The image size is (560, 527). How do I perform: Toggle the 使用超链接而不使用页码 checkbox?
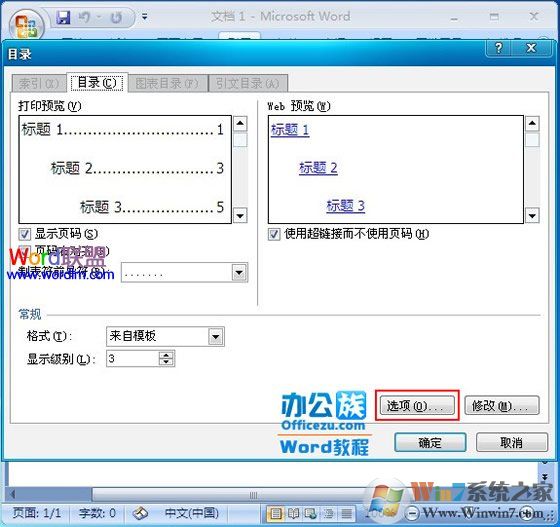pos(274,235)
